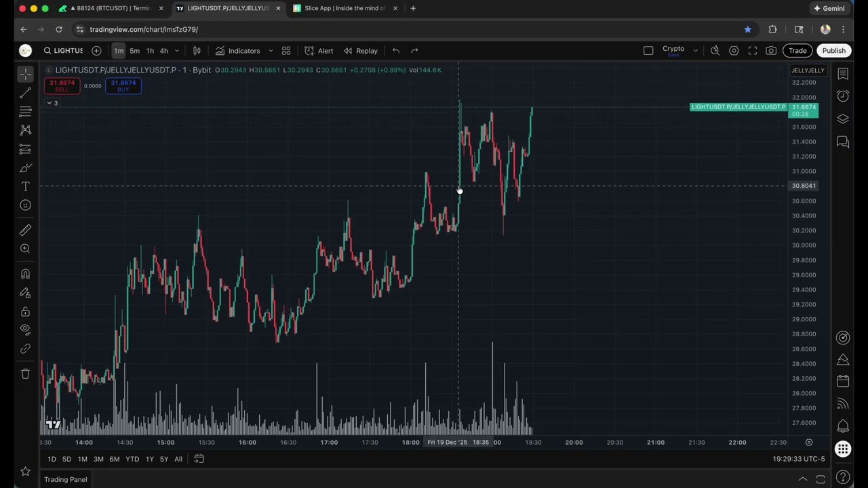The height and width of the screenshot is (488, 868).
Task: Select the zoom in tool
Action: click(x=25, y=249)
